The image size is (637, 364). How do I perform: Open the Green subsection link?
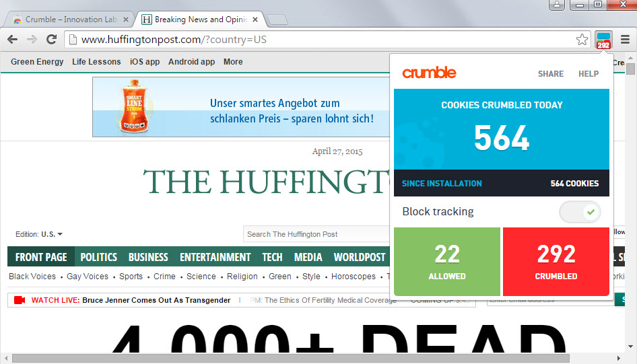coord(280,277)
